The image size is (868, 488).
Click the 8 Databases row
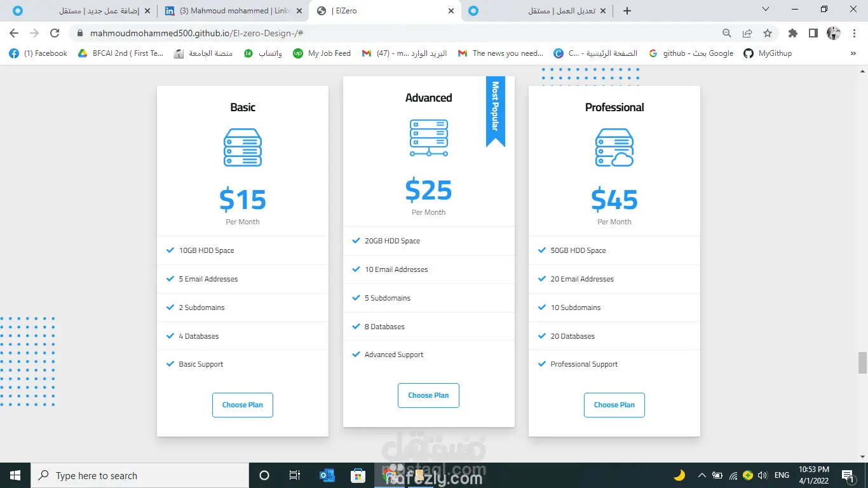point(429,327)
